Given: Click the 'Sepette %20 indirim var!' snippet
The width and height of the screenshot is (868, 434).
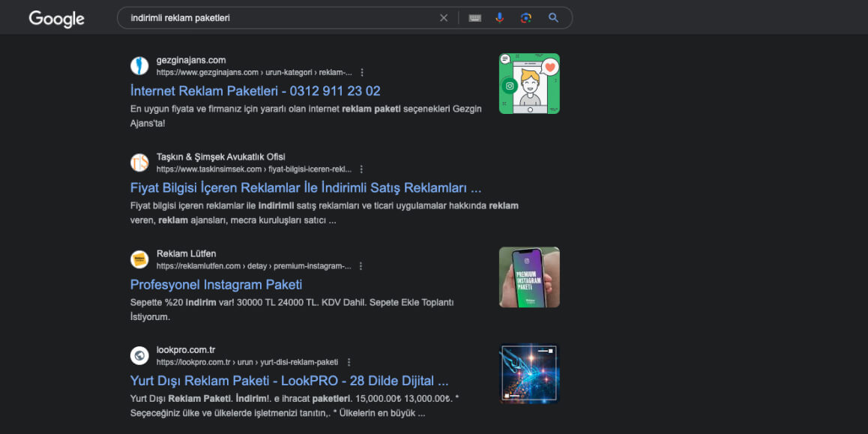Looking at the screenshot, I should point(292,310).
